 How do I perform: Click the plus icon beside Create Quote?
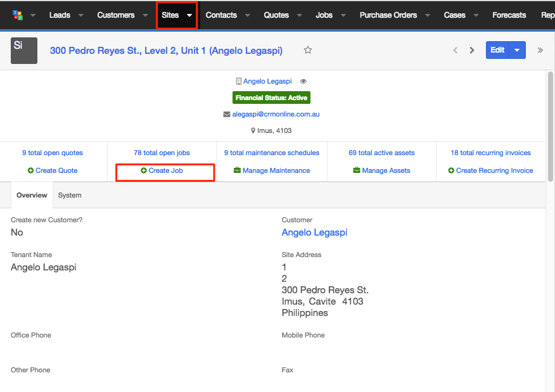[31, 170]
